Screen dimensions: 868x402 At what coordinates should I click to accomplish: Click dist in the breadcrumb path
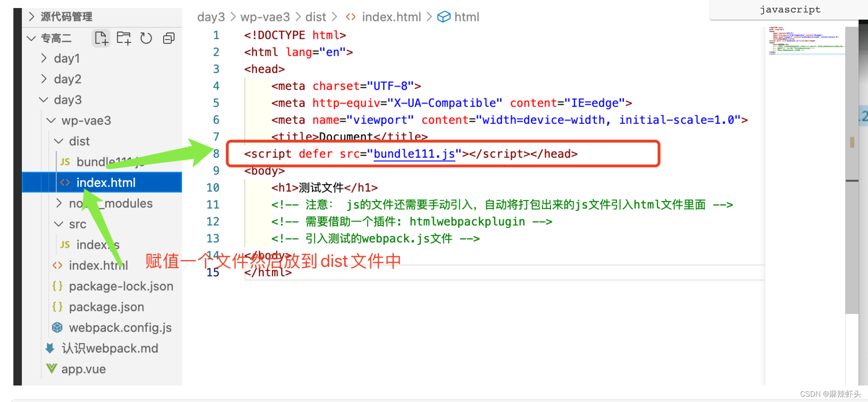point(316,17)
